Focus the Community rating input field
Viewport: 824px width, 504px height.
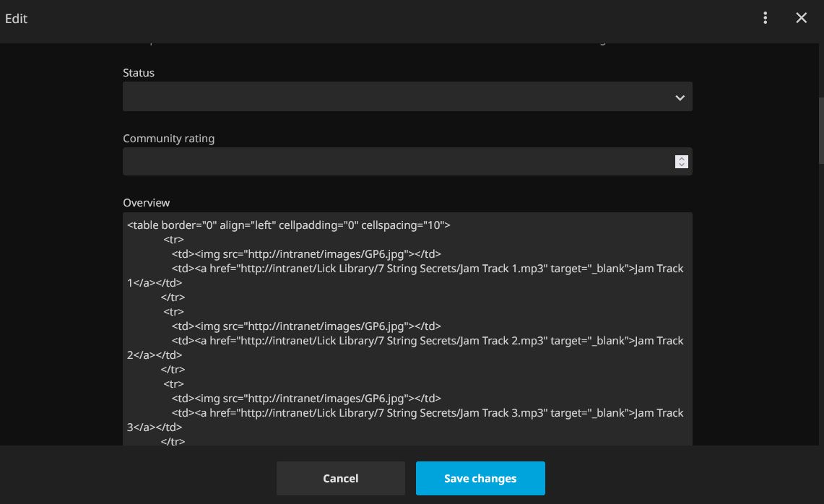coord(397,162)
